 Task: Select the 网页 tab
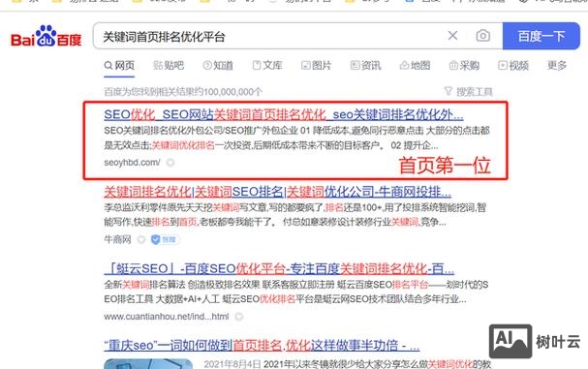coord(119,66)
